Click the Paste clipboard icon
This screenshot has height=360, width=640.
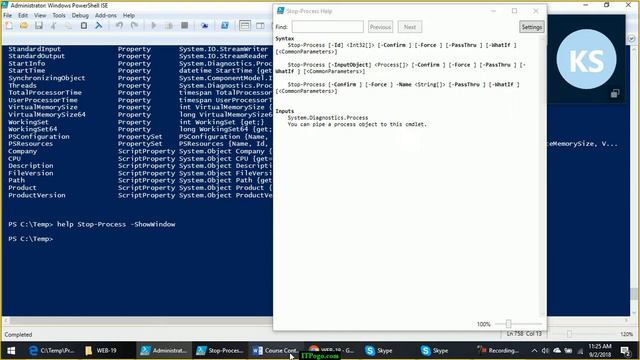point(84,26)
